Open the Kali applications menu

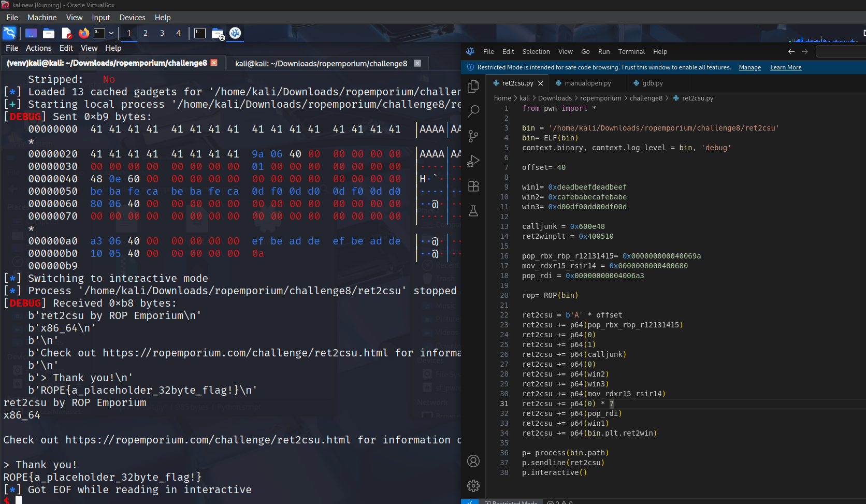[x=9, y=33]
